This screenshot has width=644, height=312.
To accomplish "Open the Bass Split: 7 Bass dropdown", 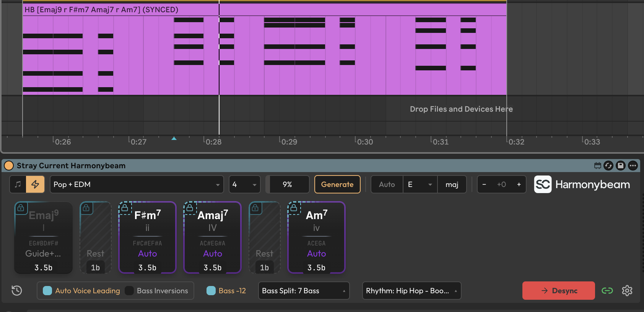I will [x=304, y=291].
